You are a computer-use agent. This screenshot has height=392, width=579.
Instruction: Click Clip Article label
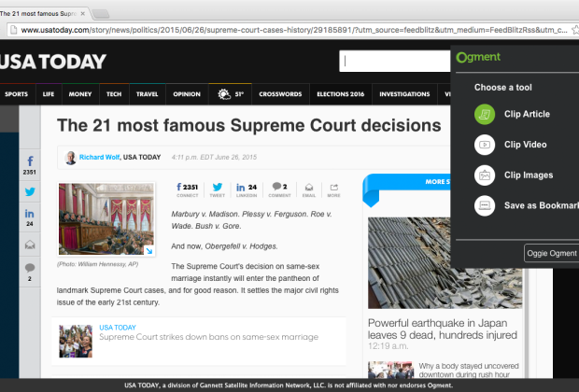point(527,115)
